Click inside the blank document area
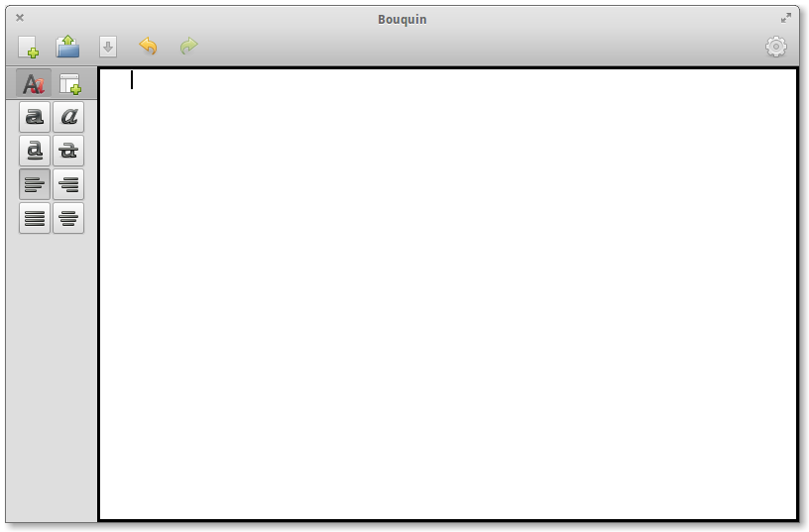Screen dimensions: 809x532 click(446, 297)
